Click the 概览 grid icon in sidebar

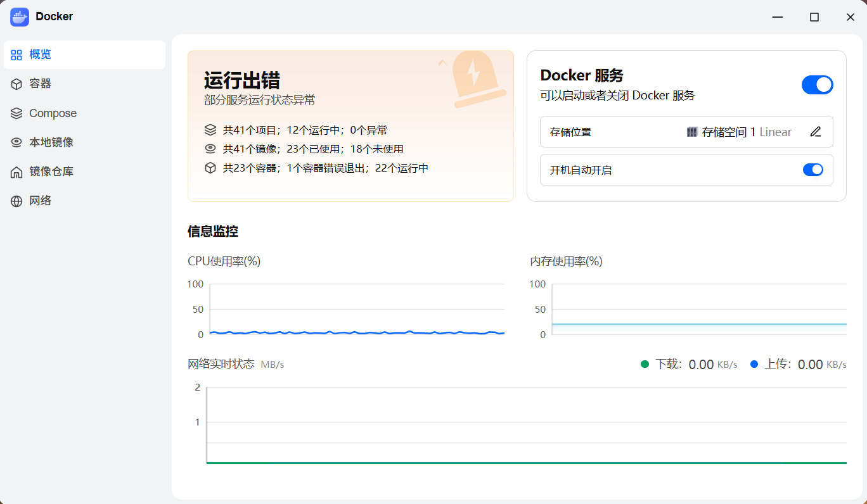[16, 54]
